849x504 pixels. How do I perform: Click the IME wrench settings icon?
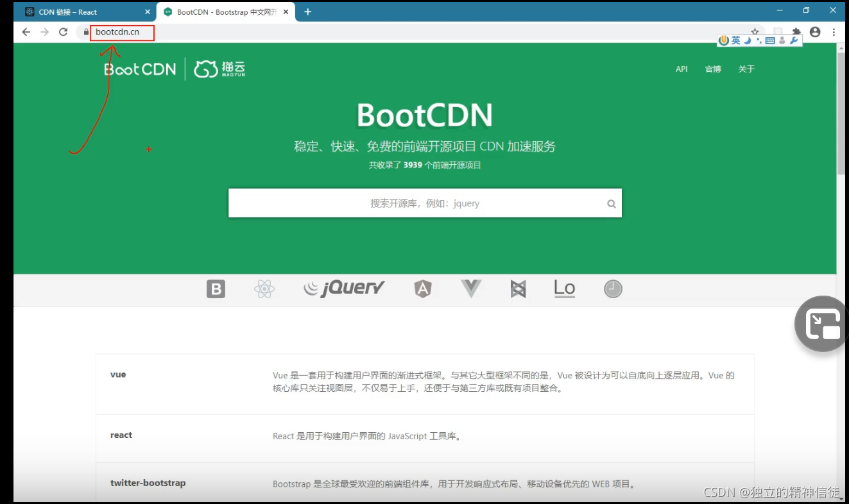click(793, 40)
